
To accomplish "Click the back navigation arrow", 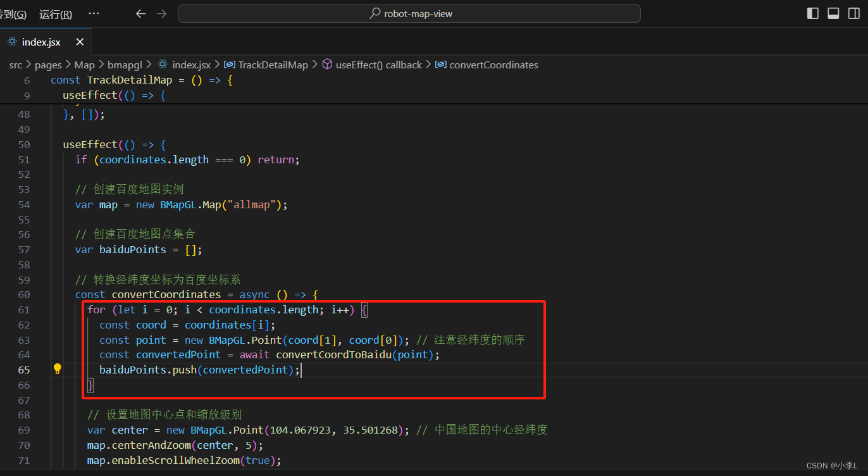I will click(140, 13).
